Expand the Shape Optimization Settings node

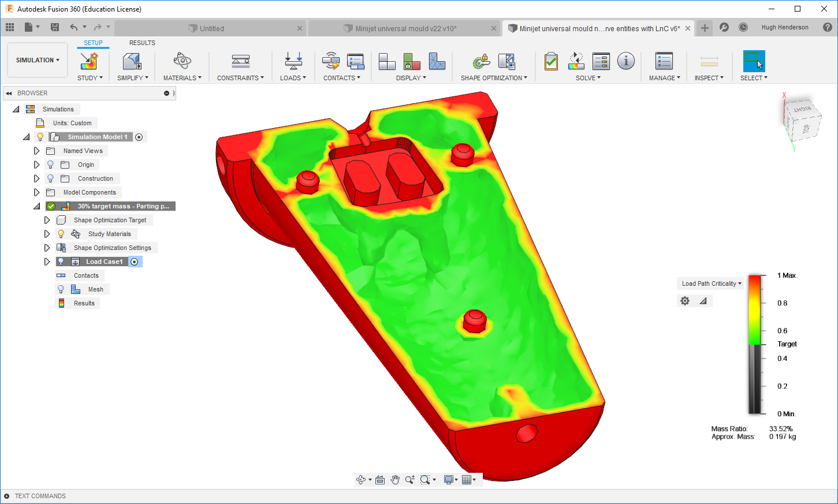47,247
